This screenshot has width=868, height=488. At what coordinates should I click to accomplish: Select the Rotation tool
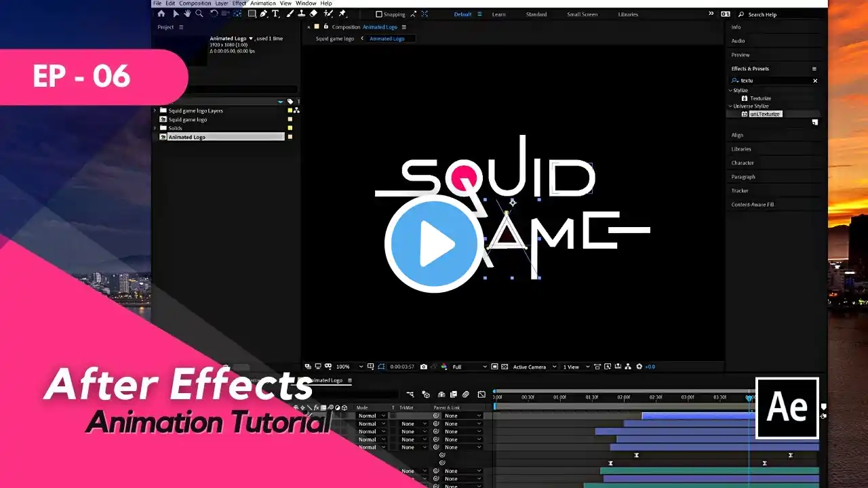tap(214, 14)
